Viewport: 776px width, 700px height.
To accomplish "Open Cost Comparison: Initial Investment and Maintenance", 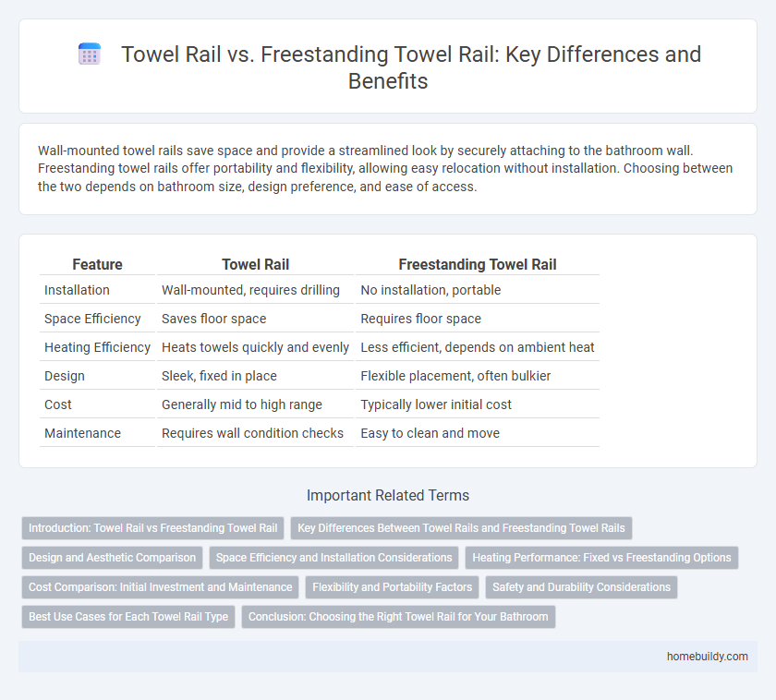I will coord(161,587).
